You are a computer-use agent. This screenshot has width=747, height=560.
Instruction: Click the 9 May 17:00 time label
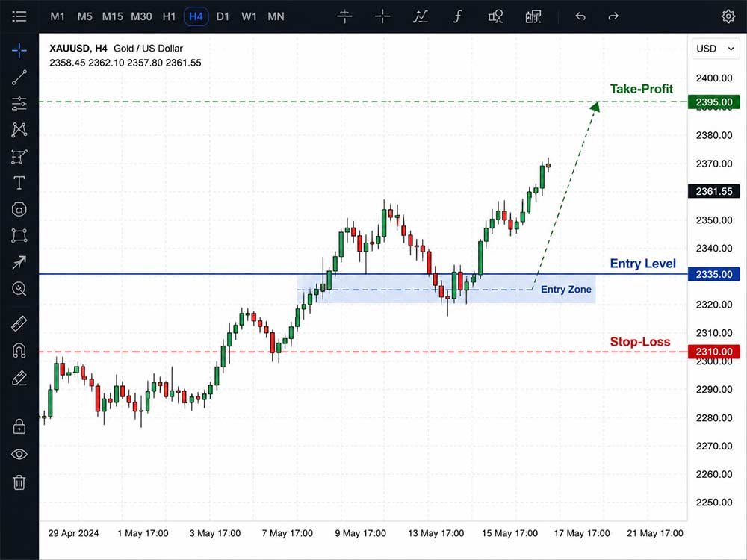[x=360, y=533]
